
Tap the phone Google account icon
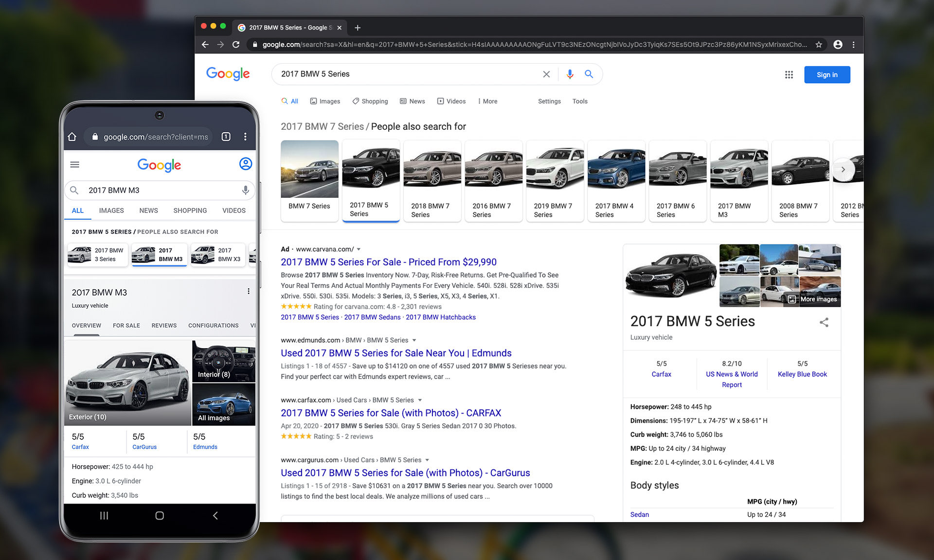click(x=246, y=164)
